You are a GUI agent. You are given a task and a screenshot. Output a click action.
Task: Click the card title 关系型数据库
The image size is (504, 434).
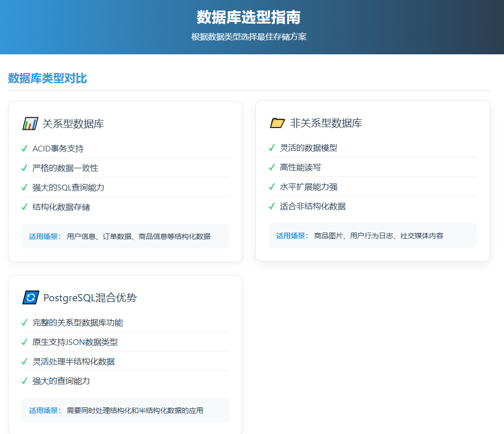(x=73, y=123)
